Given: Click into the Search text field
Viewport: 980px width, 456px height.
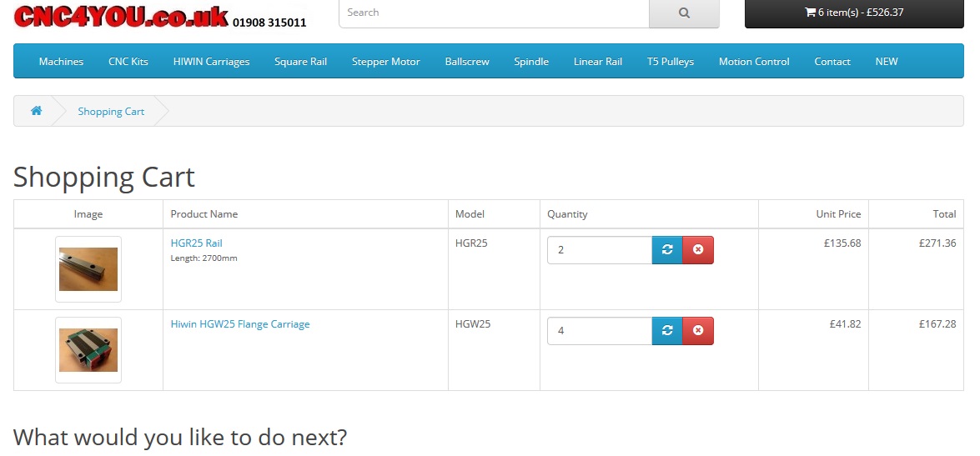Looking at the screenshot, I should tap(494, 13).
